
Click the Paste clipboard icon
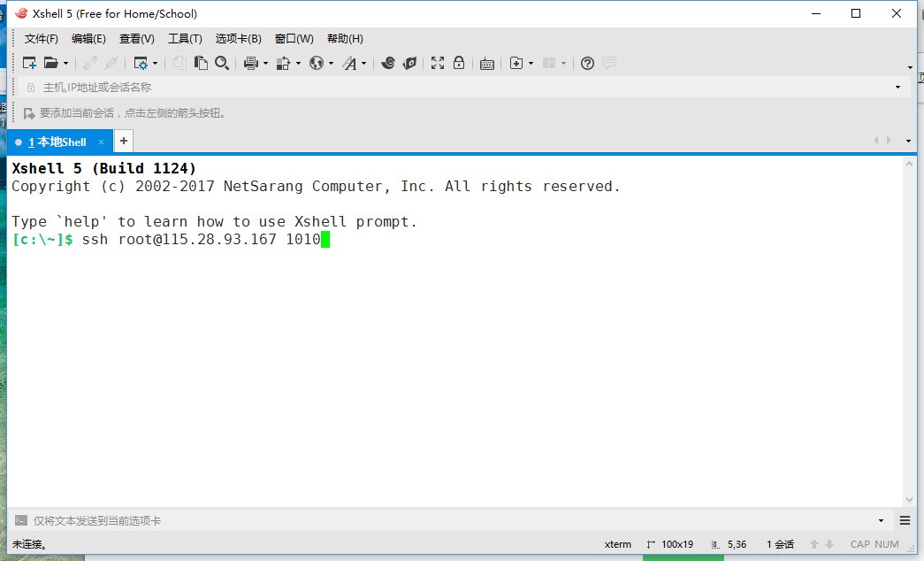click(x=201, y=63)
